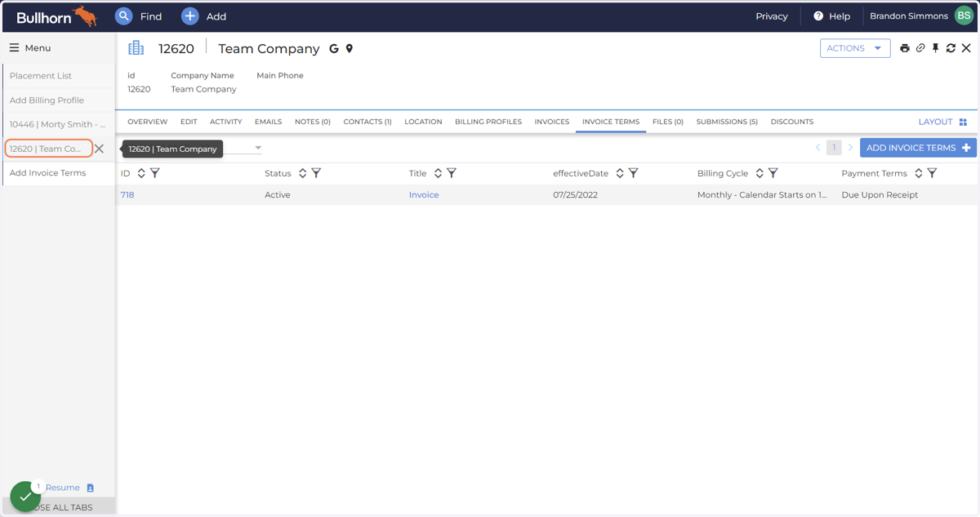
Task: Open the CONTACTS (1) tab
Action: click(x=367, y=122)
